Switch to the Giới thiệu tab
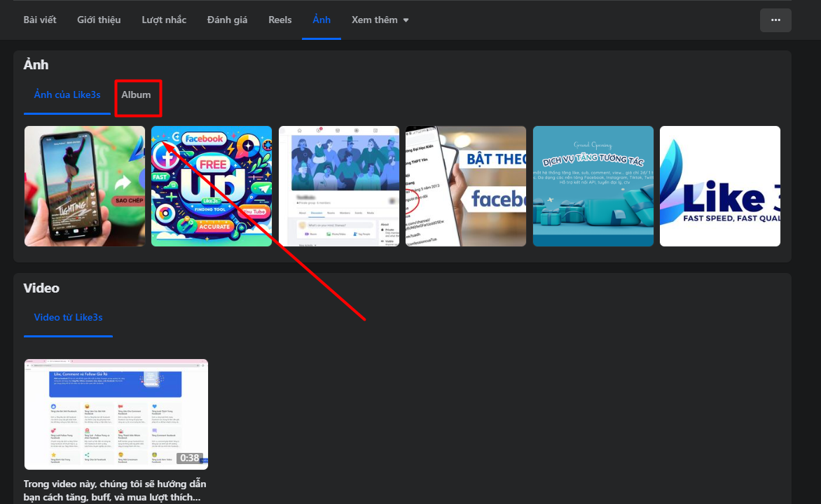 pyautogui.click(x=99, y=20)
